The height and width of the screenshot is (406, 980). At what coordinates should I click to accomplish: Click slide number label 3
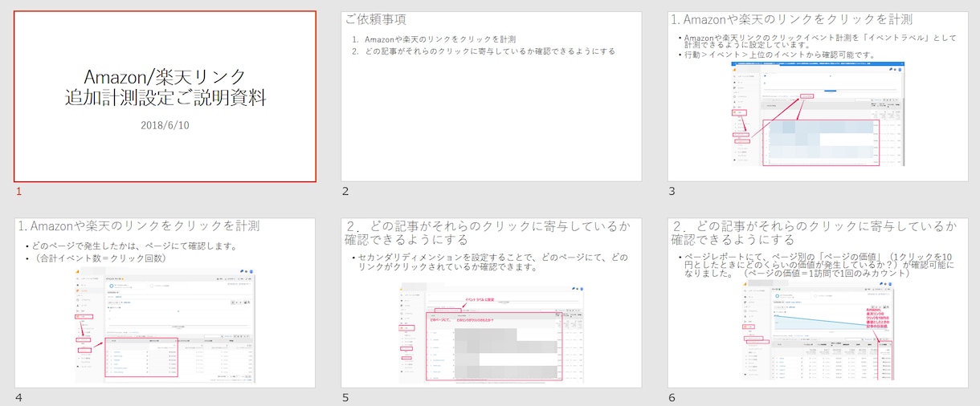[672, 191]
